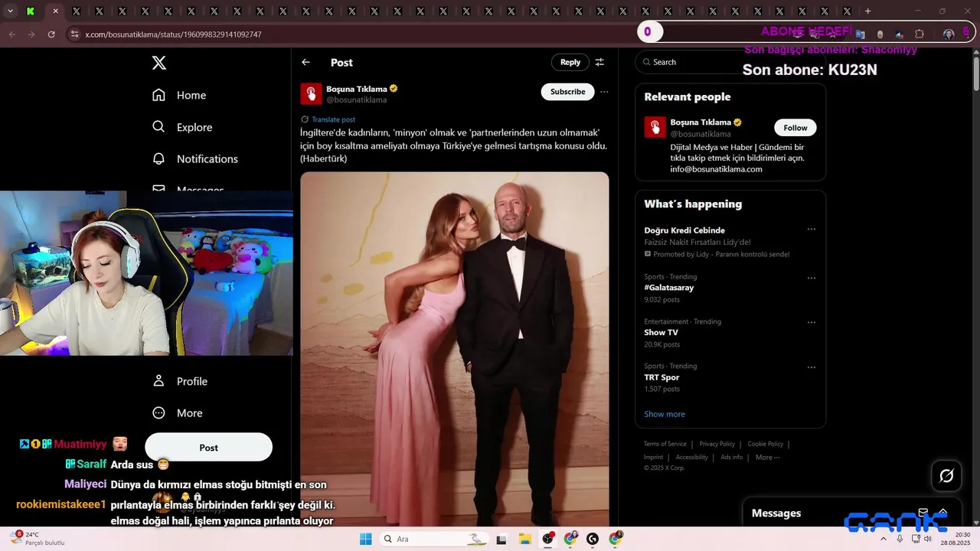
Task: Open Task View from the taskbar
Action: click(501, 539)
